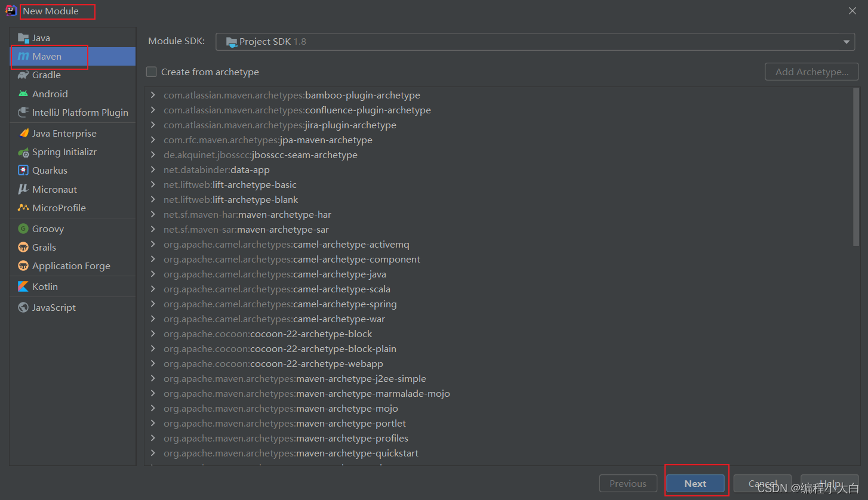868x500 pixels.
Task: Click the Cancel button
Action: (x=762, y=483)
